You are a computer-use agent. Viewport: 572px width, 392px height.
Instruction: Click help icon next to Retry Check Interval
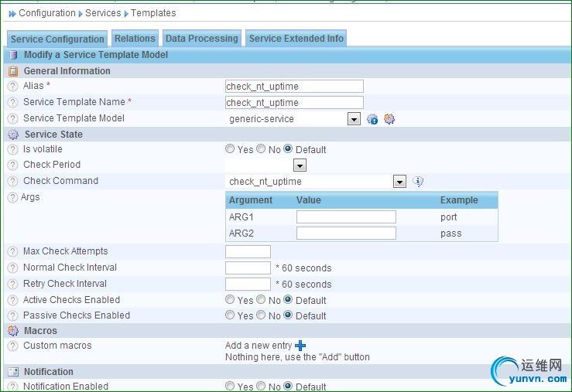coord(12,284)
